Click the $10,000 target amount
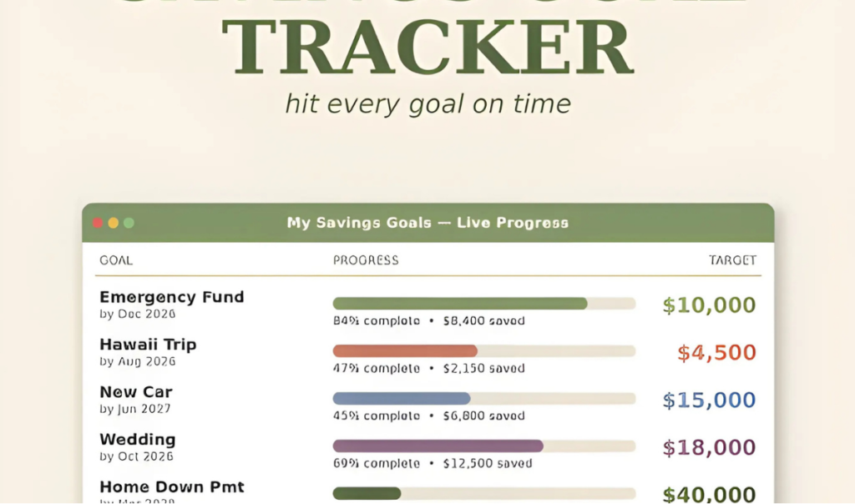This screenshot has width=855, height=504. click(x=709, y=305)
